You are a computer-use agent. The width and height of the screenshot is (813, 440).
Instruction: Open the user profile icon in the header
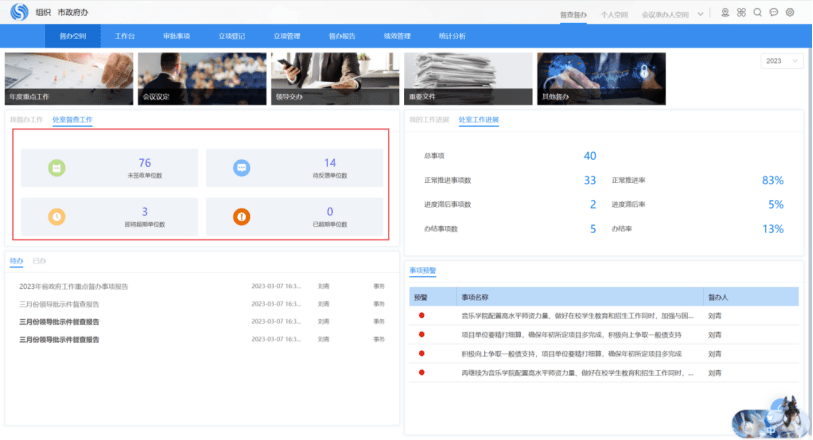[x=725, y=12]
